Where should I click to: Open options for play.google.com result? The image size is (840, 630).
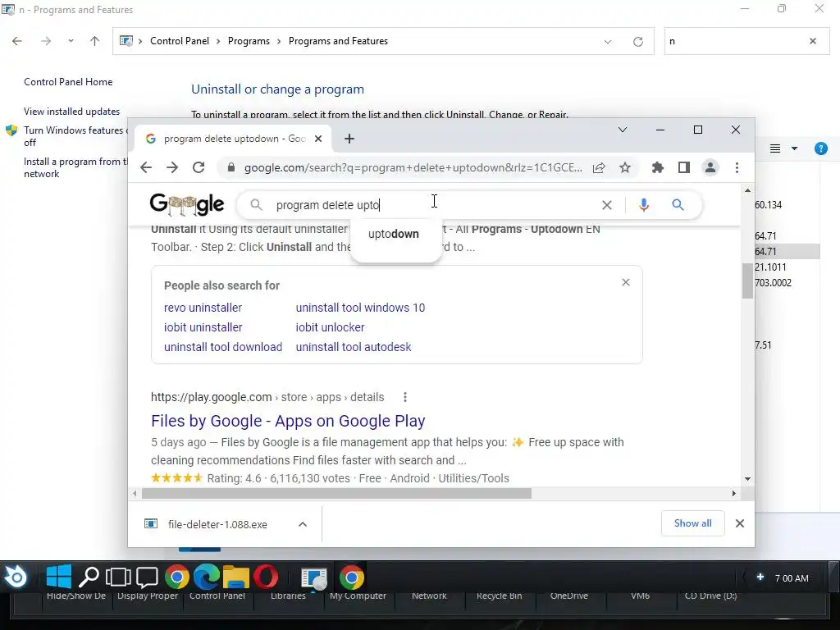(x=405, y=397)
